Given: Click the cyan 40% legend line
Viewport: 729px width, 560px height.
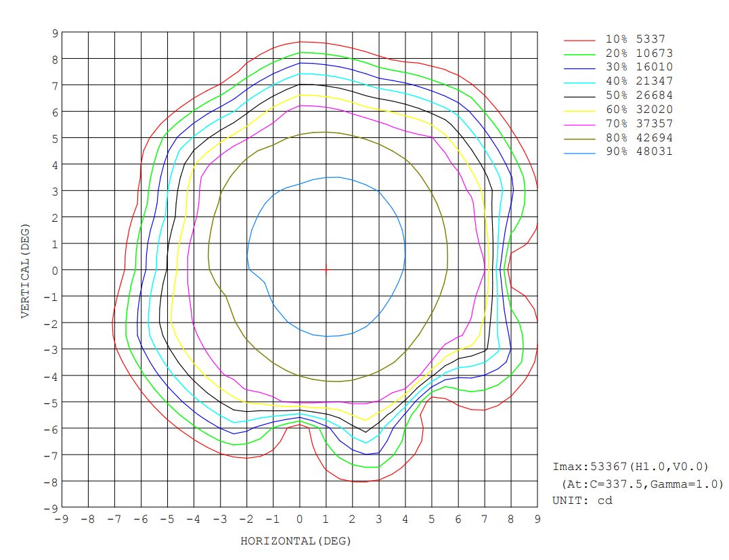Looking at the screenshot, I should (x=579, y=82).
